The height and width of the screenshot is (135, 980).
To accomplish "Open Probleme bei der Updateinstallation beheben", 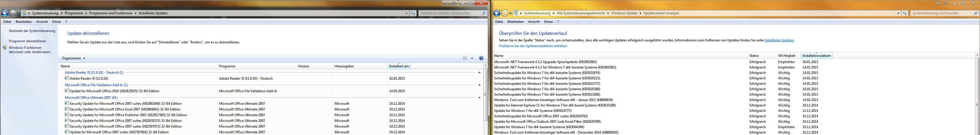I will [x=533, y=46].
